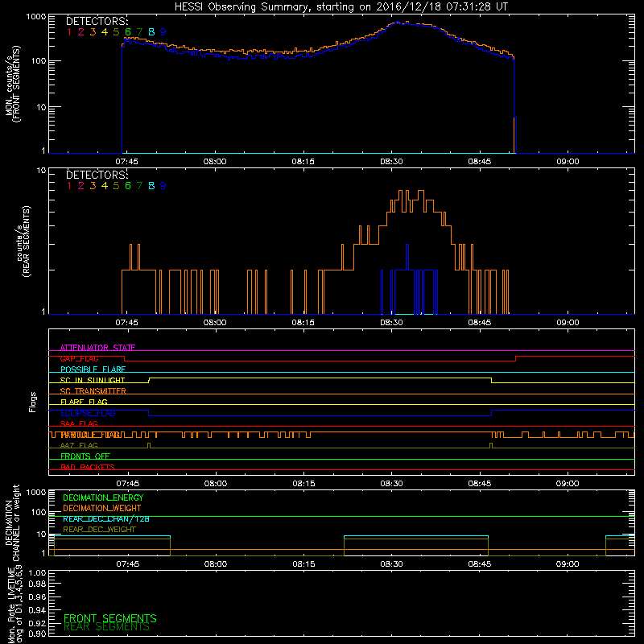Select green detector 6 in rear segments legend
The width and height of the screenshot is (644, 644).
(128, 186)
